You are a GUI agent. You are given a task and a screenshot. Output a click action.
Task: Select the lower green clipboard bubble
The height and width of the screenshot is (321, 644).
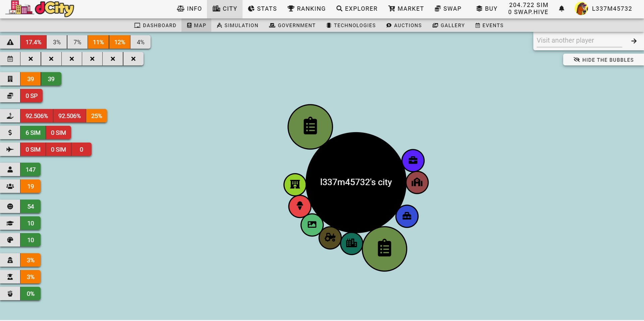coord(384,249)
